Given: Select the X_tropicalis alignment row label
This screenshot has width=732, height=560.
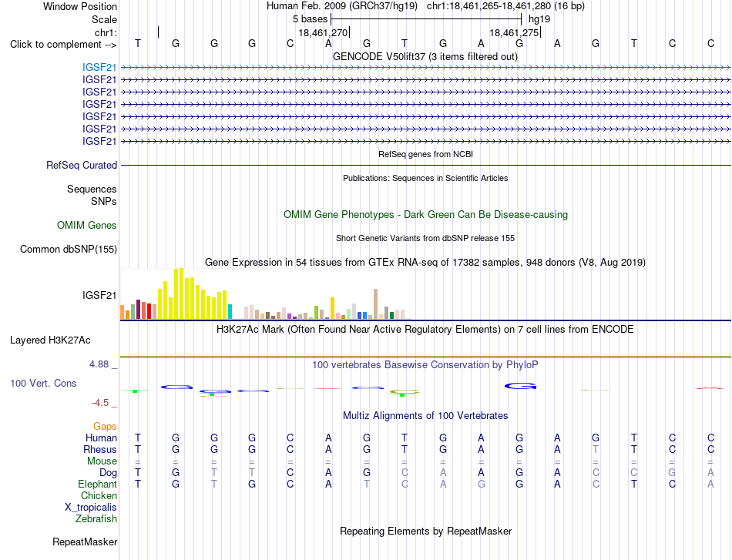Looking at the screenshot, I should 91,508.
